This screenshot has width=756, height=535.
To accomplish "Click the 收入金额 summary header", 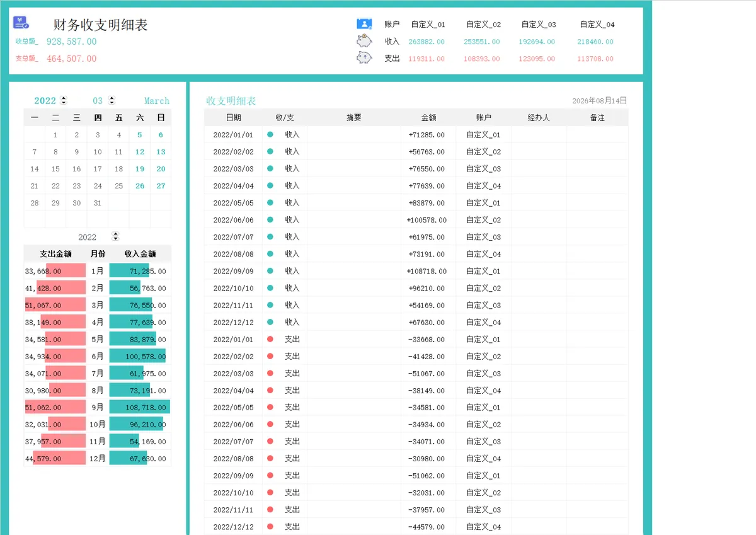I will click(140, 254).
